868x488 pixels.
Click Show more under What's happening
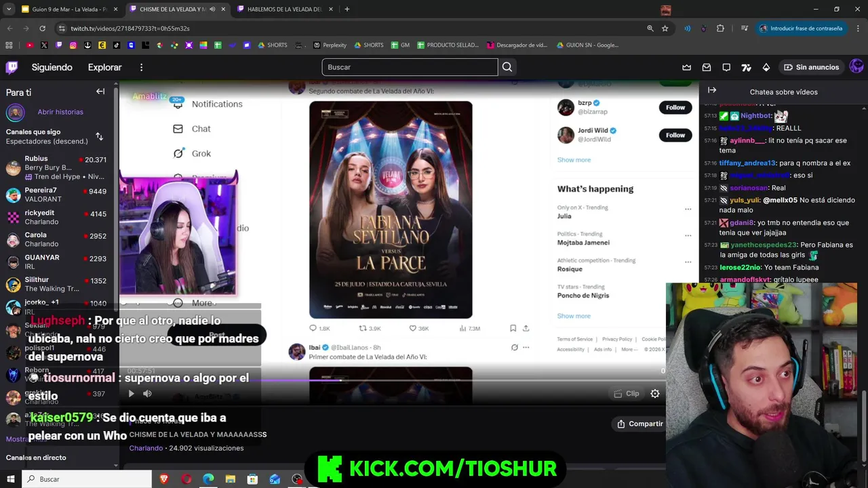point(574,316)
